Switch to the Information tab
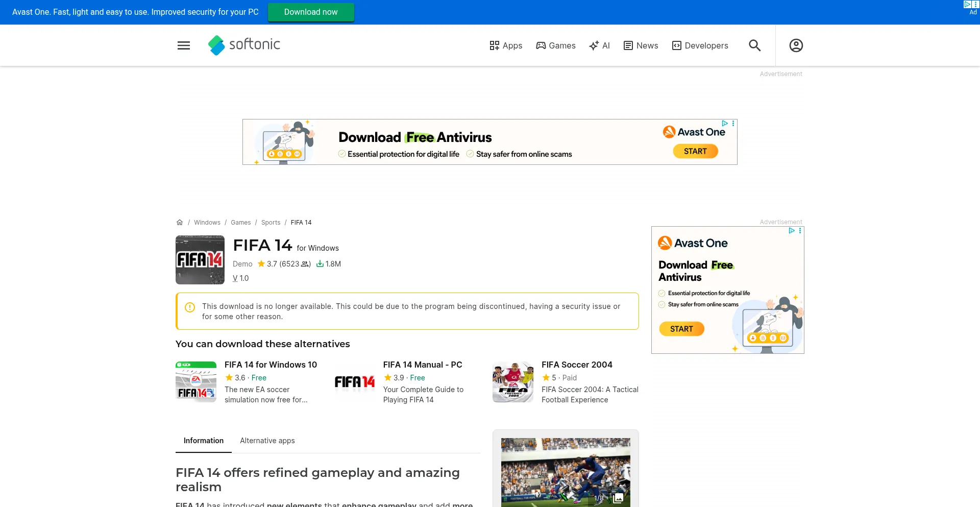The width and height of the screenshot is (980, 507). [x=204, y=441]
